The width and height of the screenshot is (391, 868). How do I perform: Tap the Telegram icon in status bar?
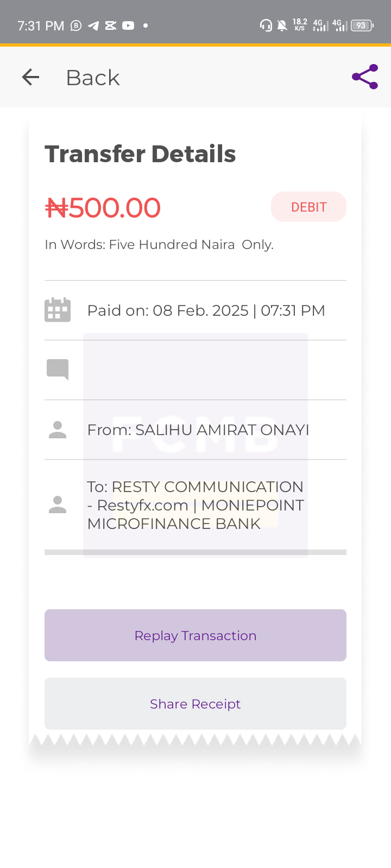pos(93,25)
